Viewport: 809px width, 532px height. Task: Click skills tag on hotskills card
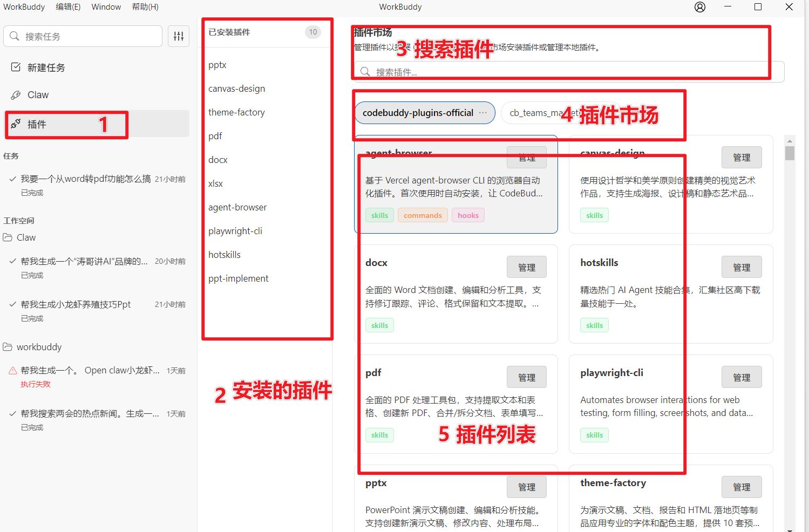point(594,325)
